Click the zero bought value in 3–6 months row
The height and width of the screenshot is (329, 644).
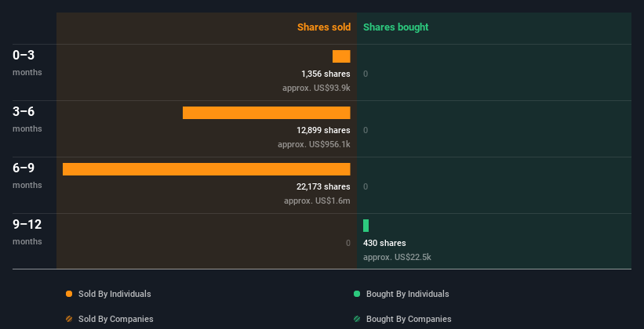pos(366,130)
